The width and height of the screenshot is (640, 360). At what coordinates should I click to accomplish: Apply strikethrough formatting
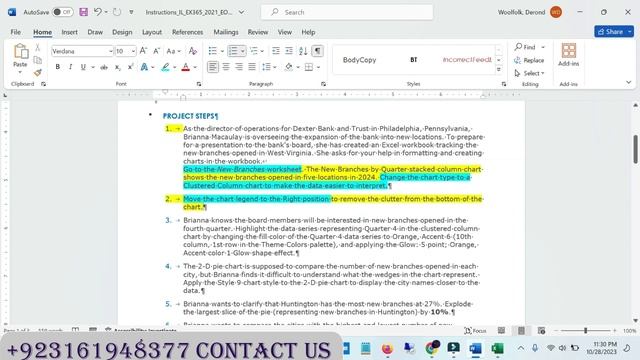point(104,67)
